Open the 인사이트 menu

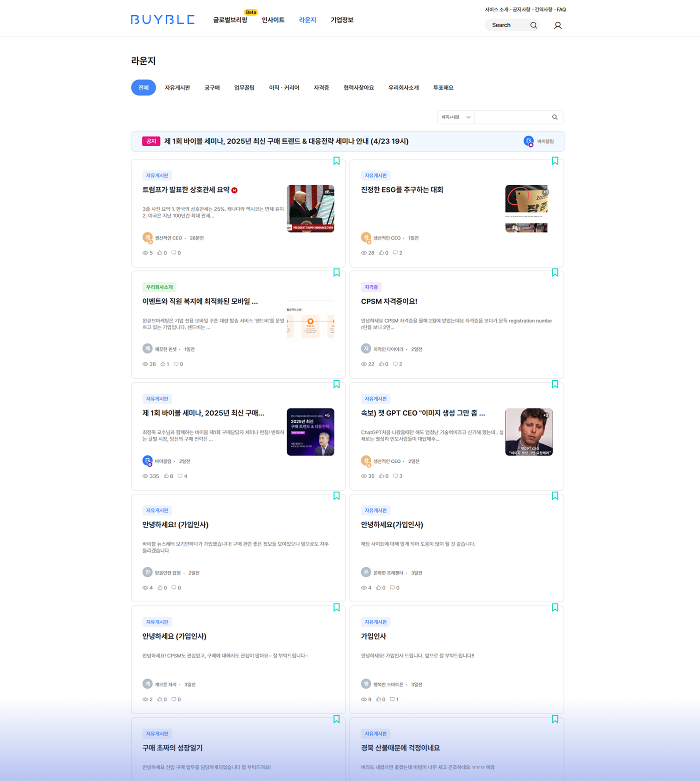point(273,20)
